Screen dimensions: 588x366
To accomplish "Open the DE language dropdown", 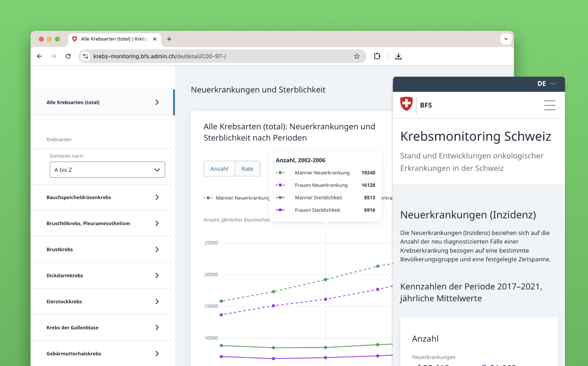I will point(547,84).
